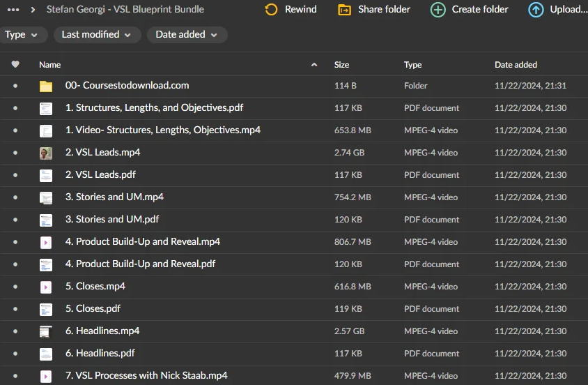The image size is (588, 385).
Task: Click the Create folder plus icon
Action: pos(438,10)
